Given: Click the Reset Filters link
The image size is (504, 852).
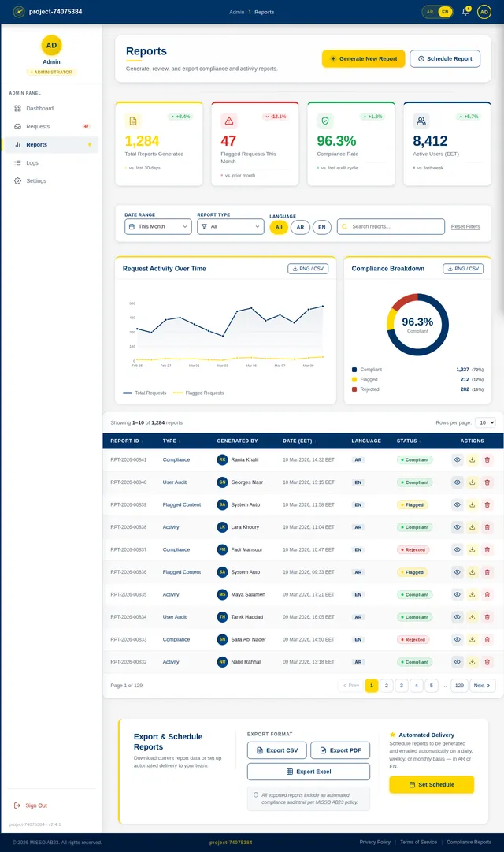Looking at the screenshot, I should pos(465,227).
